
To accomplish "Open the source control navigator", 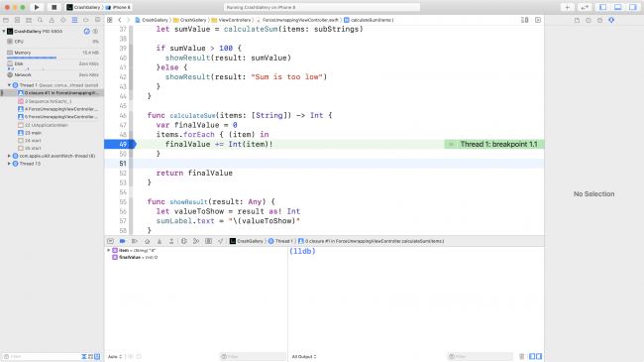I will click(17, 20).
